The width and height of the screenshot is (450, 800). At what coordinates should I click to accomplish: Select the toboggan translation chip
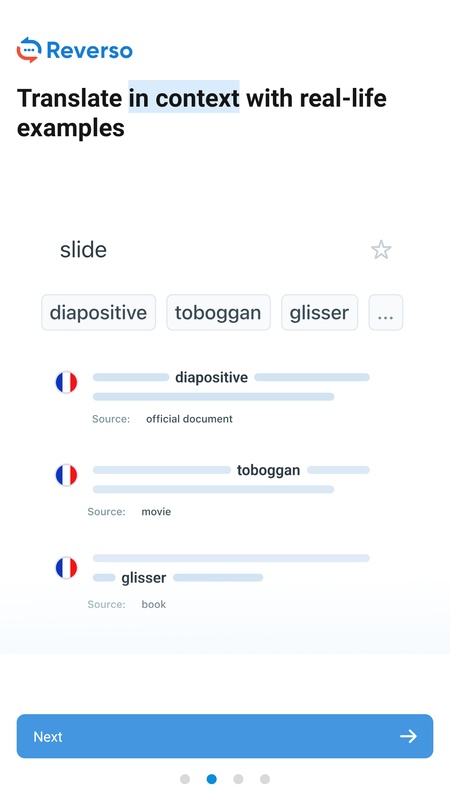coord(218,312)
